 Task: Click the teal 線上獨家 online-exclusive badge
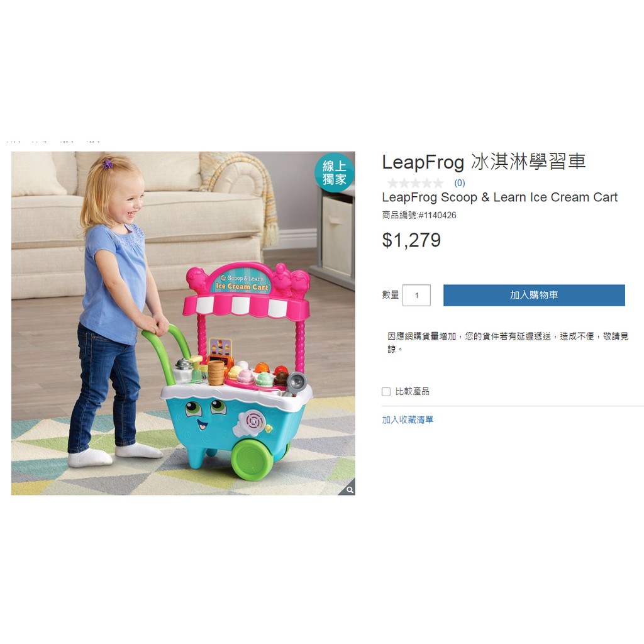[x=335, y=173]
